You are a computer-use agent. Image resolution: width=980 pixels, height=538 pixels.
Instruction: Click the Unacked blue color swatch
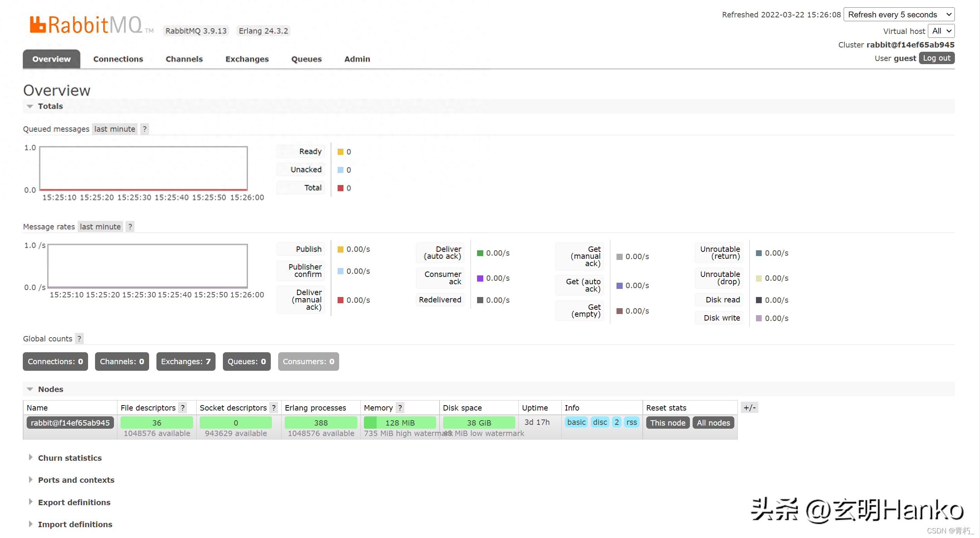pyautogui.click(x=340, y=170)
